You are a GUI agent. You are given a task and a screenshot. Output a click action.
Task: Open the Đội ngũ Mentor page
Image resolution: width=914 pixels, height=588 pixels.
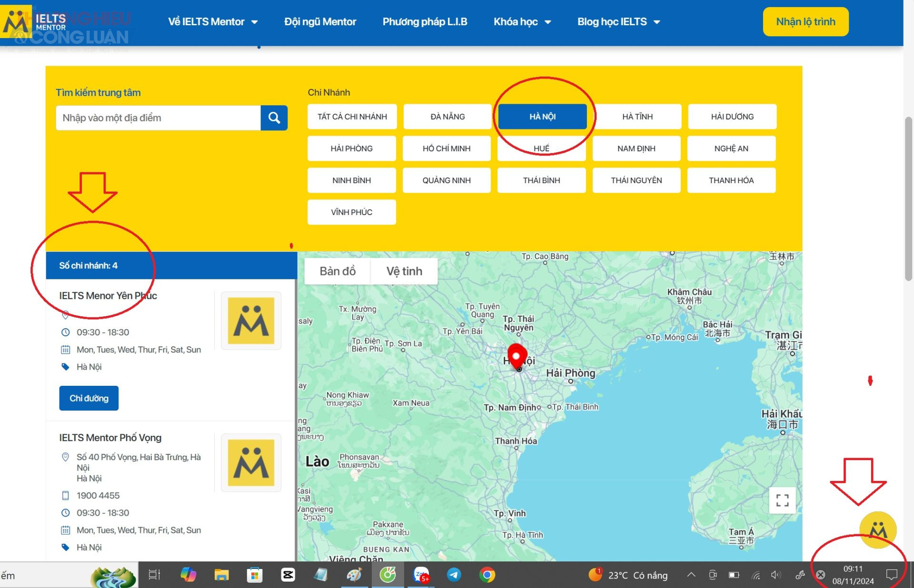[x=320, y=21]
